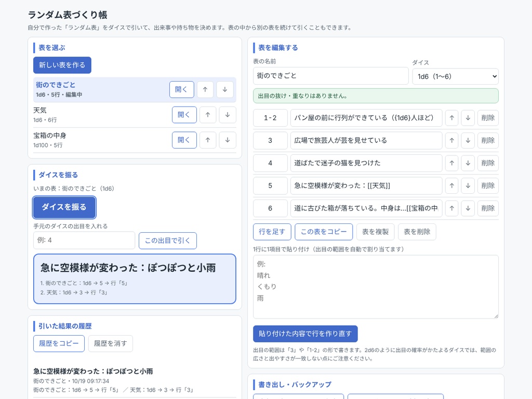Delete row 1-2 with 削除
Image resolution: width=532 pixels, height=399 pixels.
click(x=488, y=118)
